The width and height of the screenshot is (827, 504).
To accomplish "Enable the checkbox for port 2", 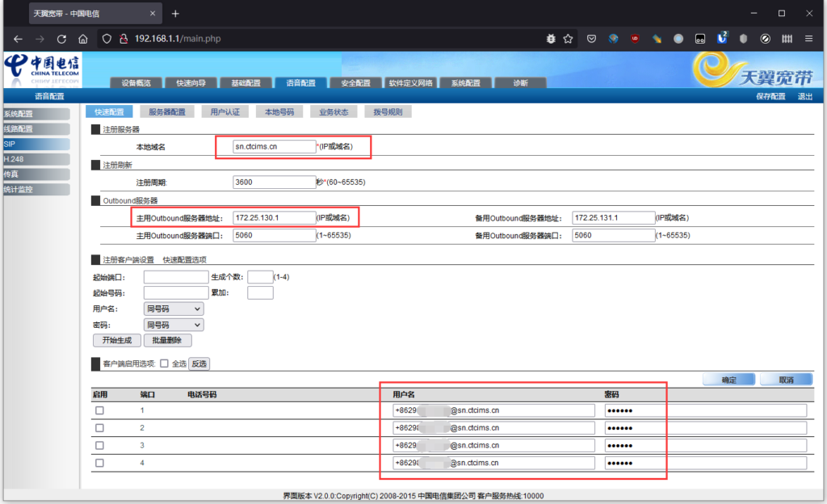I will click(99, 427).
